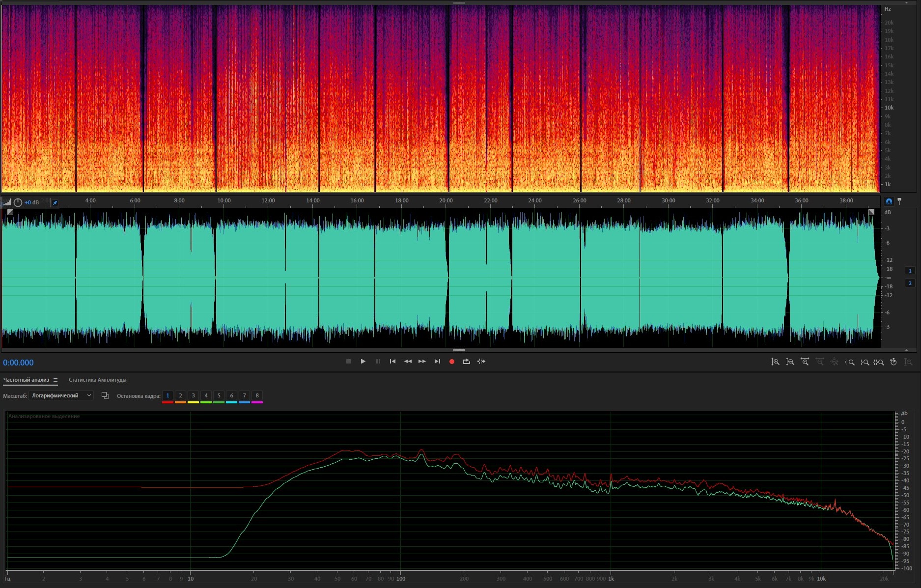Toggle the HUD pin icon

coord(55,202)
